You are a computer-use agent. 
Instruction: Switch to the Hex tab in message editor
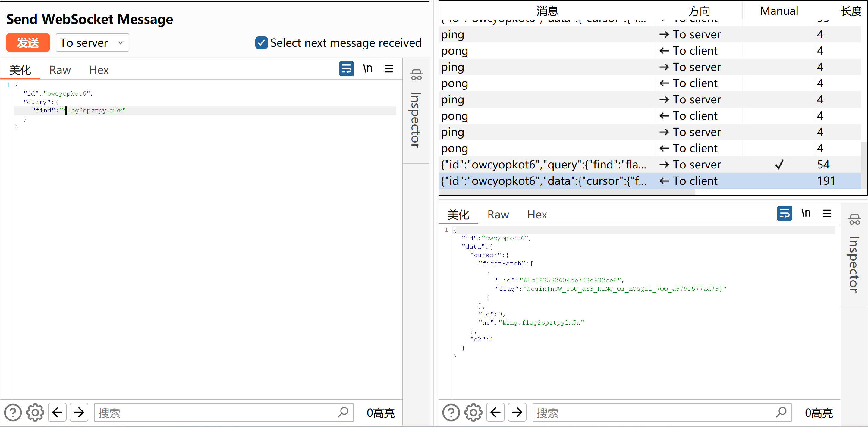[x=99, y=70]
